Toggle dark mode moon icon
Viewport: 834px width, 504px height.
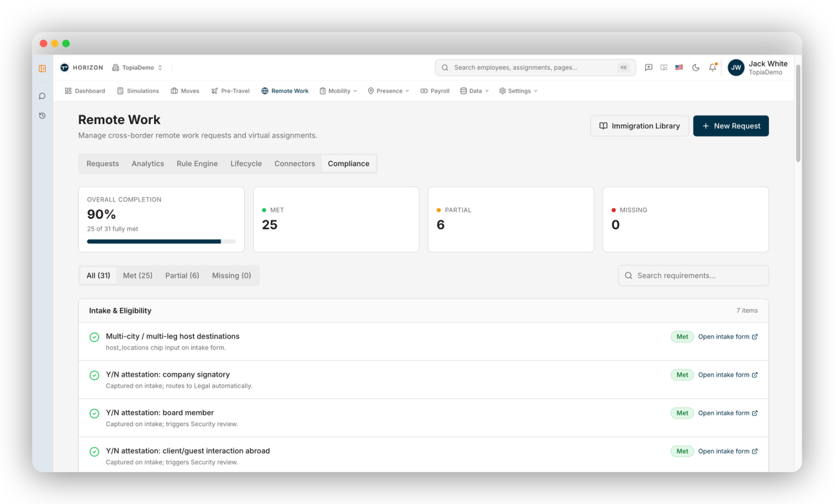[696, 67]
